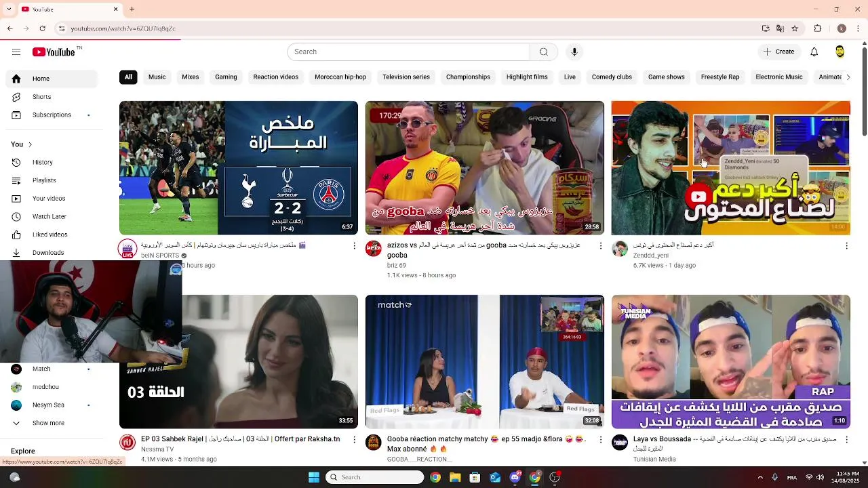Open the YouTube account avatar menu

840,52
